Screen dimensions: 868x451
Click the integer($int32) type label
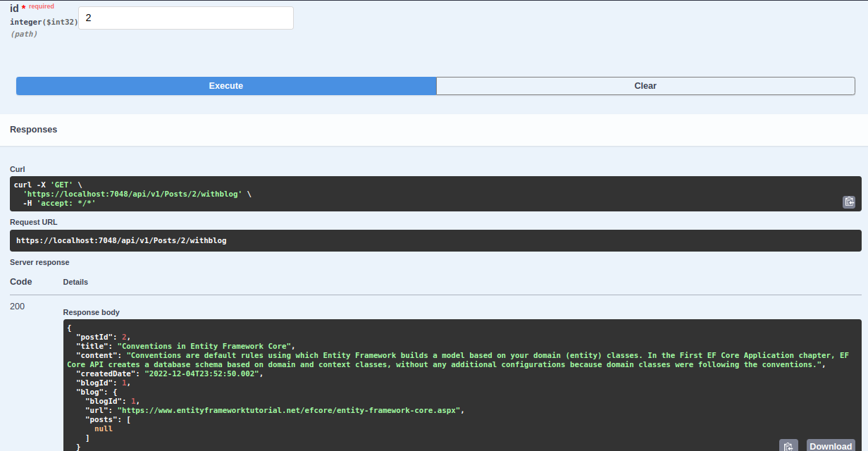click(x=44, y=22)
